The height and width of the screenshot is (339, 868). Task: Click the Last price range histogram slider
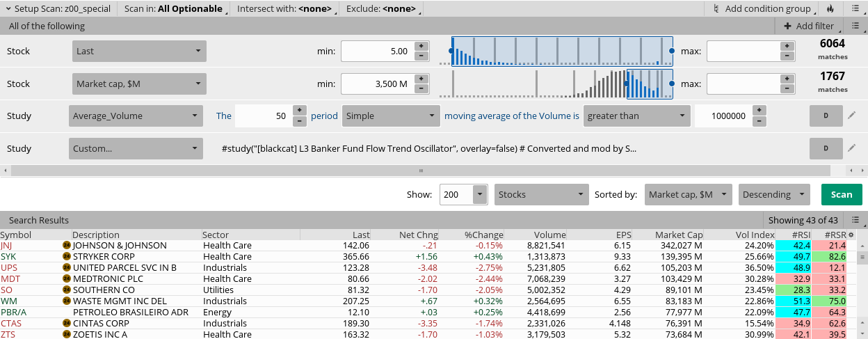(562, 51)
